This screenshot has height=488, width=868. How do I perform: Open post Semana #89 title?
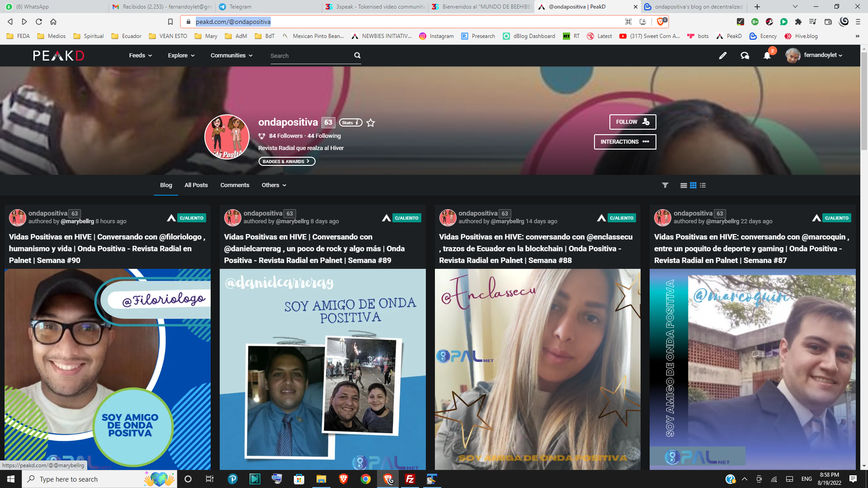315,249
